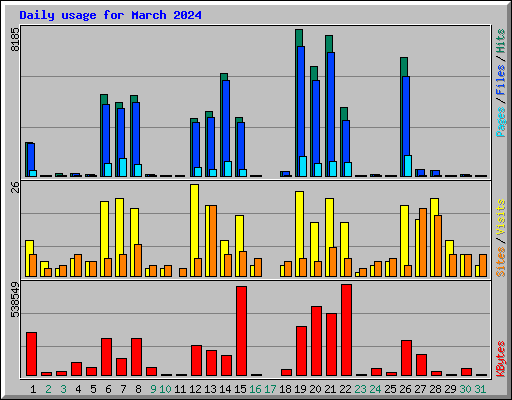Image resolution: width=512 pixels, height=400 pixels.
Task: Click the cyan pages bar for day 7
Action: (123, 167)
